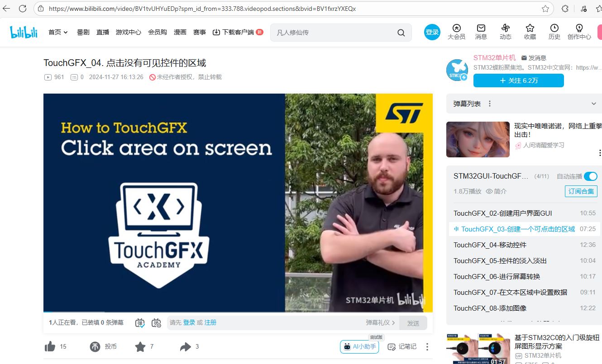Click the 记笔记 note icon
The height and width of the screenshot is (364, 602).
pos(392,347)
